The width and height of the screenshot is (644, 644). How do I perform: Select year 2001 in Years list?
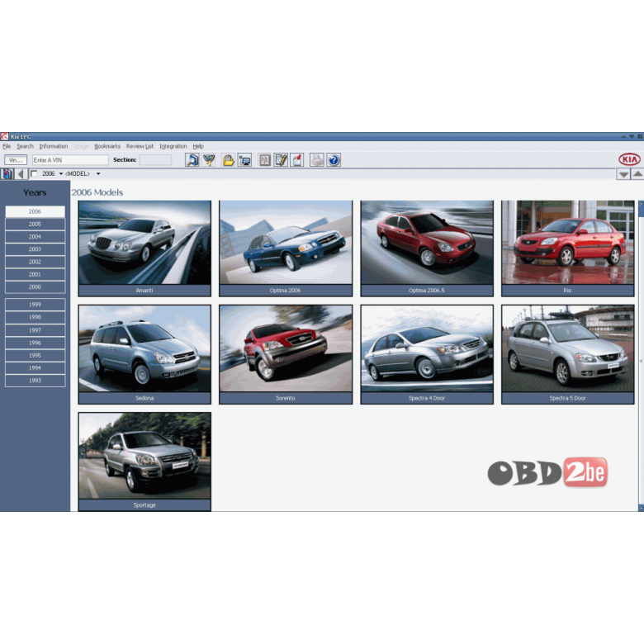click(35, 274)
